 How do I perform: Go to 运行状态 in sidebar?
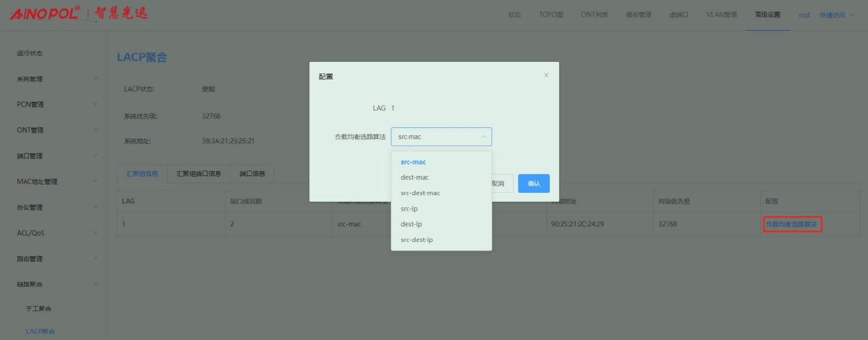[30, 53]
